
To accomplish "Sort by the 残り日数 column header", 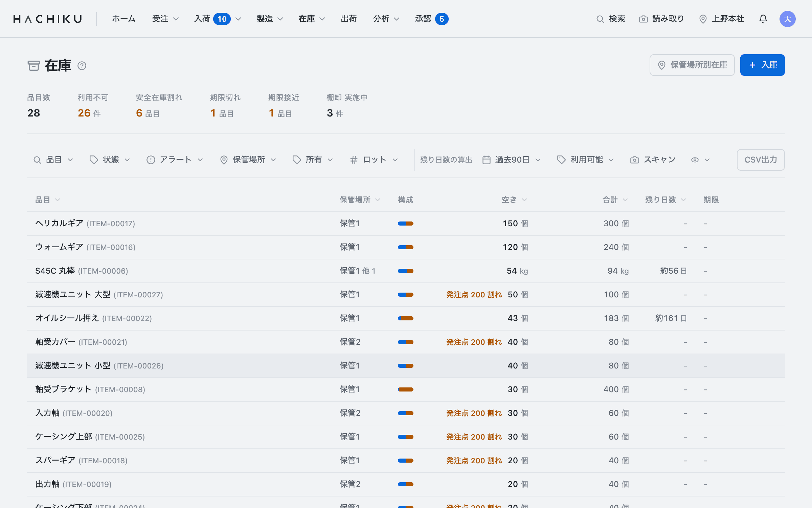I will (666, 200).
